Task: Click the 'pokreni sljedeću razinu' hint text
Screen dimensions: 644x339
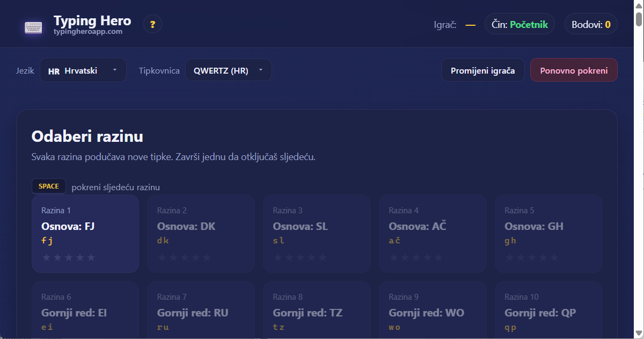Action: coord(116,187)
